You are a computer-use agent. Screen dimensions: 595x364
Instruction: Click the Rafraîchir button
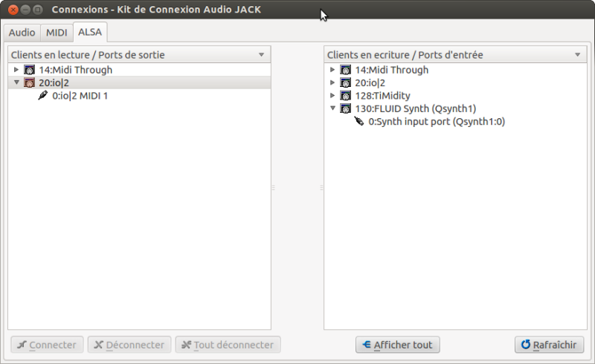[x=549, y=345]
